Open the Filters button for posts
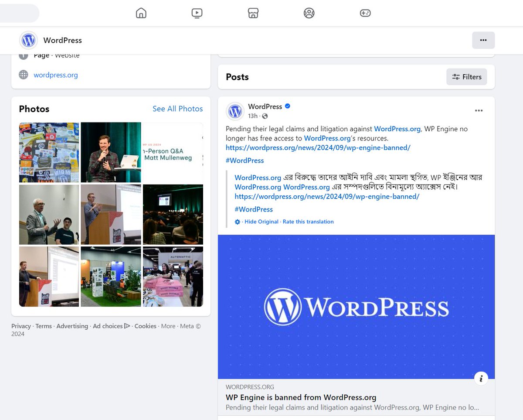 [466, 77]
